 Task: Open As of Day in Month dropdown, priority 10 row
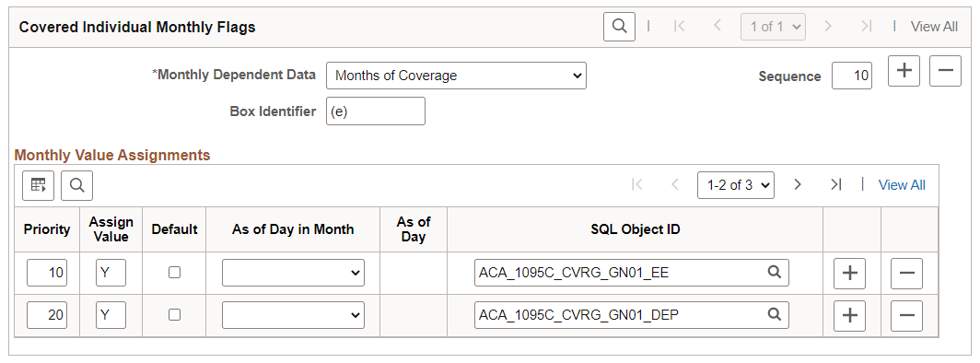293,273
